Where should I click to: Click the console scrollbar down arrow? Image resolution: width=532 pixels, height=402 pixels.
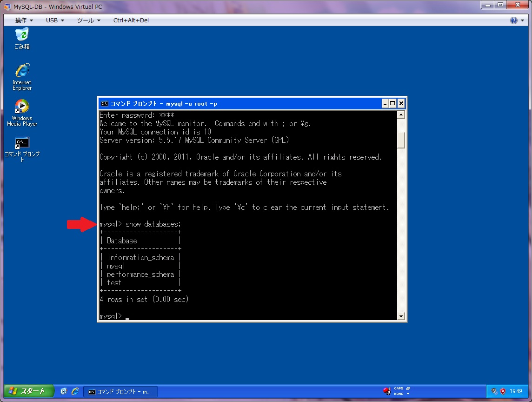coord(401,316)
